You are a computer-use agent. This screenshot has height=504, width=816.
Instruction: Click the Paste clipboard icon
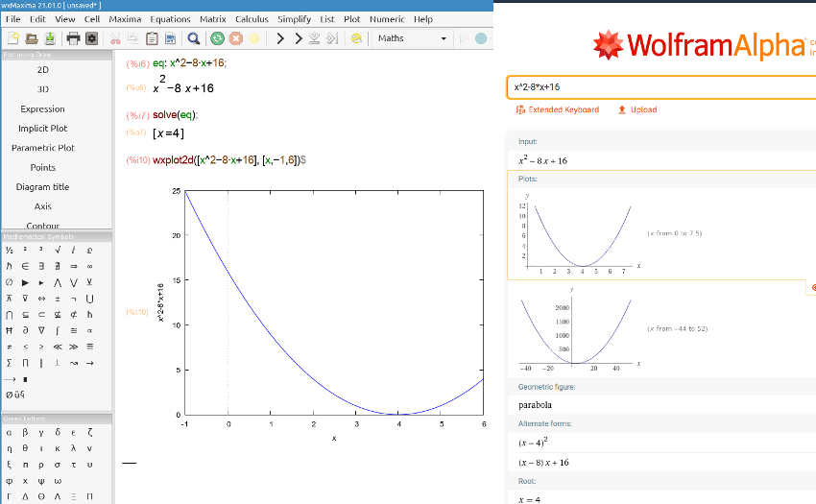click(152, 38)
